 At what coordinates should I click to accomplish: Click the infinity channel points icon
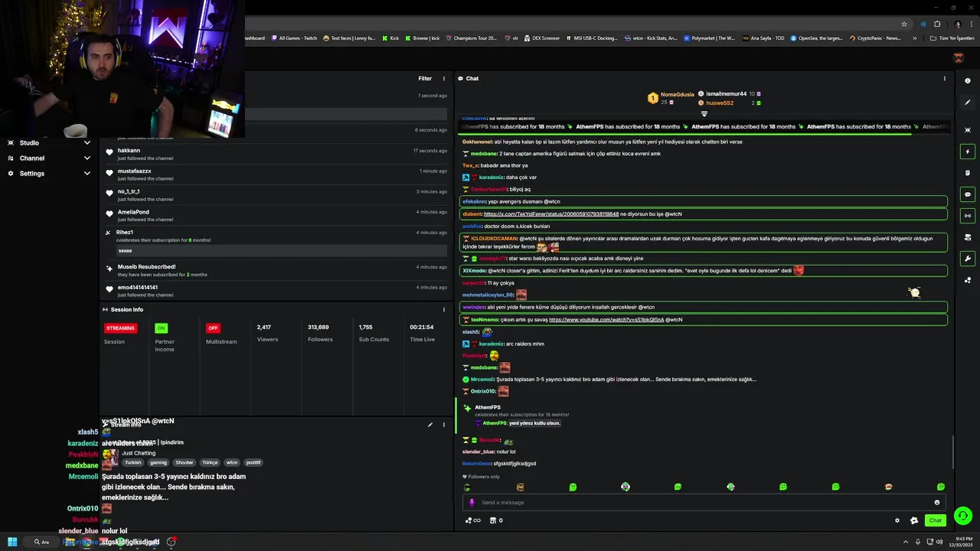coord(473,520)
